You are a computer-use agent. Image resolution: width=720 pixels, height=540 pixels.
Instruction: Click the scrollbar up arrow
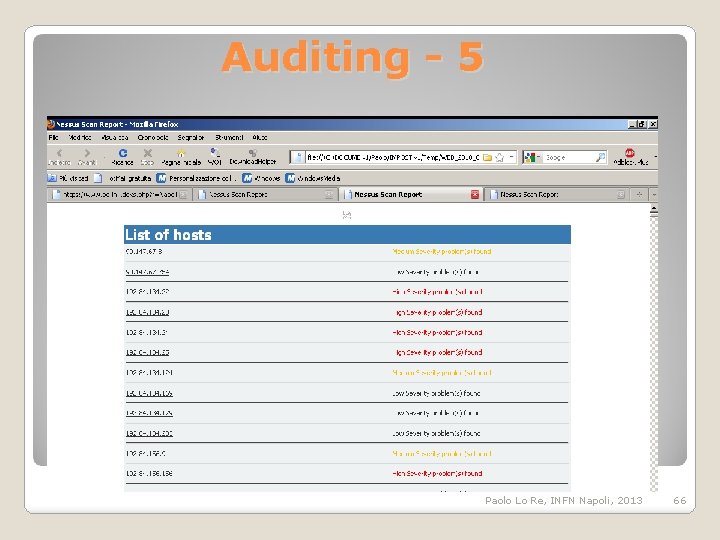[x=654, y=210]
